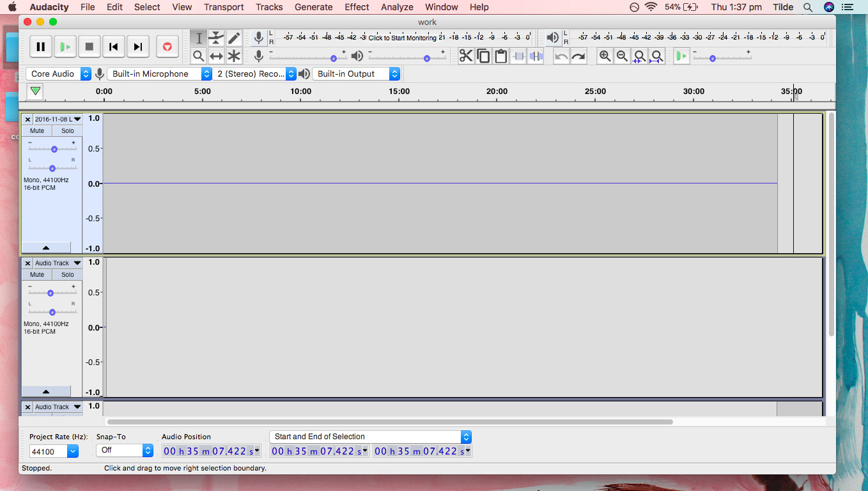Image resolution: width=868 pixels, height=491 pixels.
Task: Open the Built-in Output device dropdown
Action: [356, 74]
